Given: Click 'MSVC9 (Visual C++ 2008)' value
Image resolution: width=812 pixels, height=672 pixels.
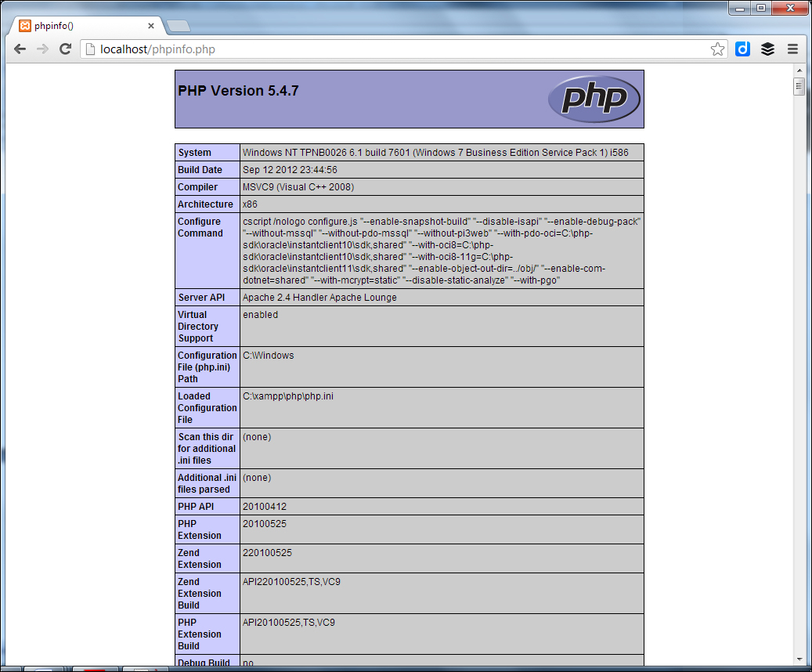Looking at the screenshot, I should (298, 186).
